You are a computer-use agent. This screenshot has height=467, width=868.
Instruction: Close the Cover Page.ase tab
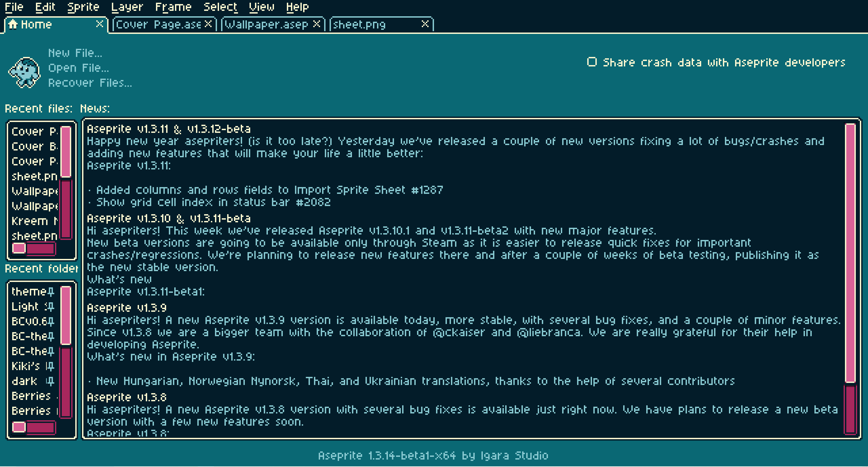pyautogui.click(x=208, y=24)
